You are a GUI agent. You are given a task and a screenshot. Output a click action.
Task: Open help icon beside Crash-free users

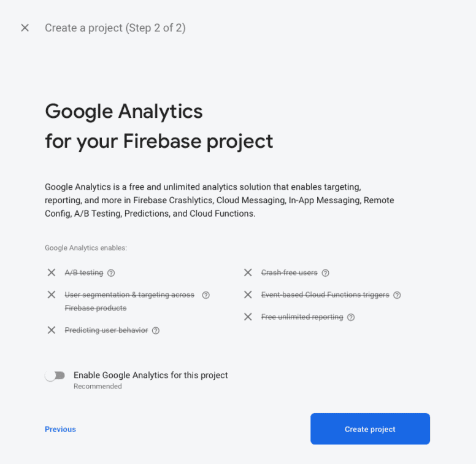[326, 273]
